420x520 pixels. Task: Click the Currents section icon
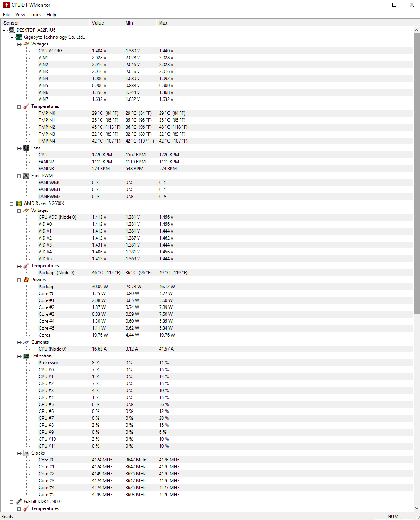(x=26, y=342)
